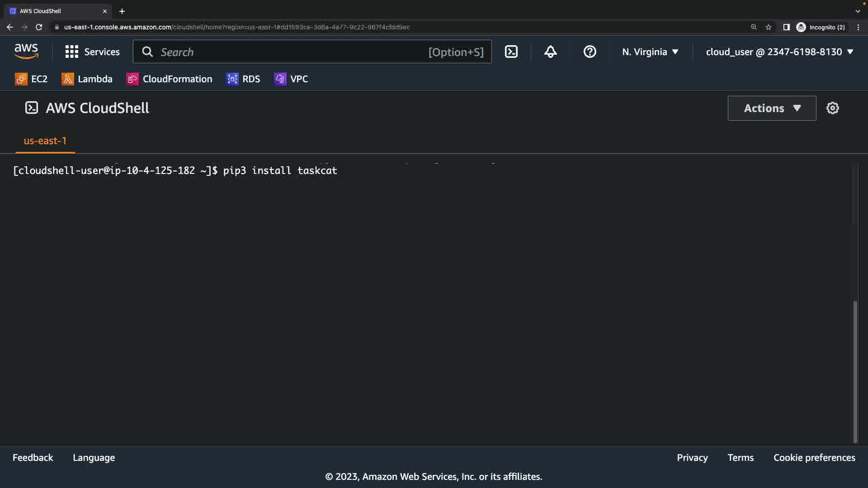Open Lambda shortcut in favorites bar

pyautogui.click(x=87, y=79)
